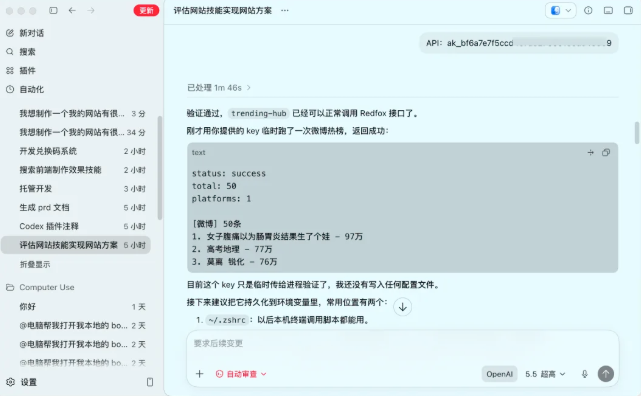Open the app selector dropdown at top right
This screenshot has height=396, width=641.
[x=560, y=11]
